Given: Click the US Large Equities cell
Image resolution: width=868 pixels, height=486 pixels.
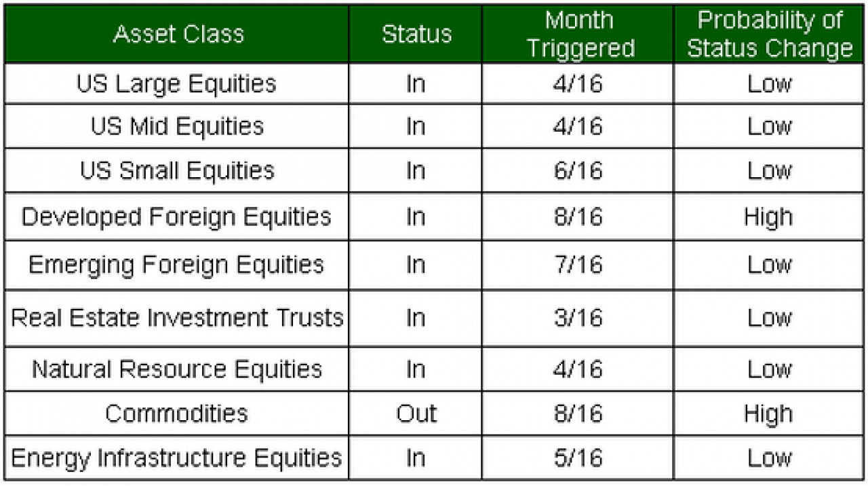Looking at the screenshot, I should (178, 84).
